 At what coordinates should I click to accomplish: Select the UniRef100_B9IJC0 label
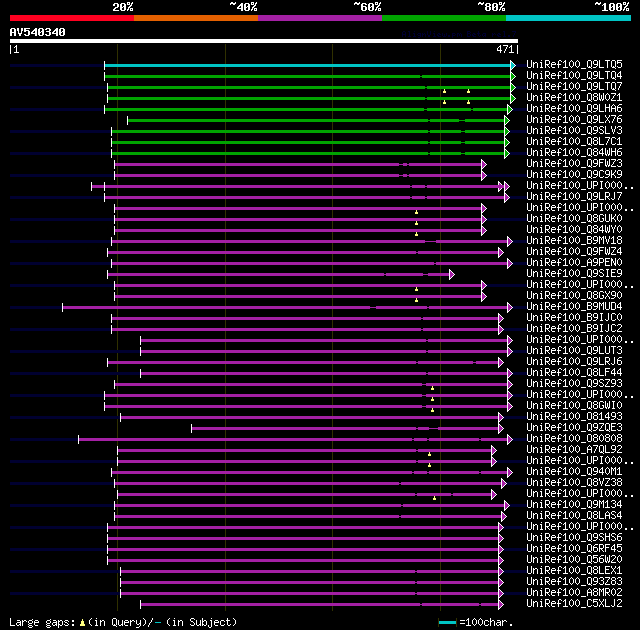574,318
